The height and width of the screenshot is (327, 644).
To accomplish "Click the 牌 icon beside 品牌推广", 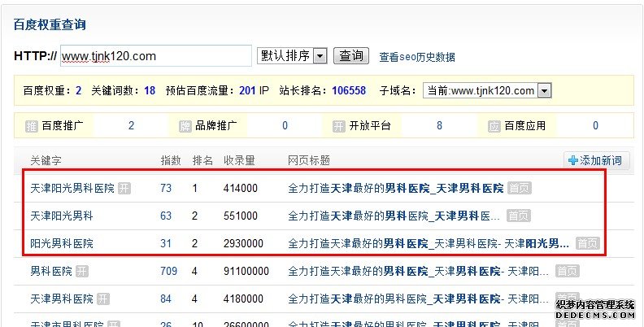I will (x=185, y=126).
